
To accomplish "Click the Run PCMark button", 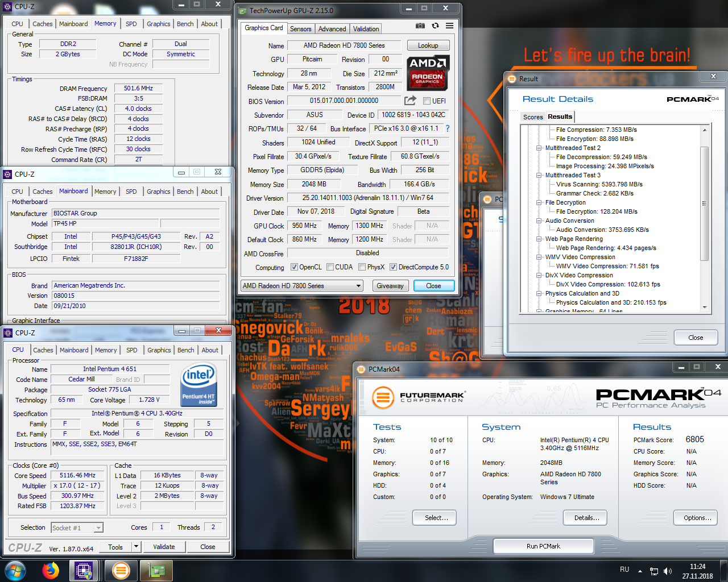I will click(x=543, y=546).
